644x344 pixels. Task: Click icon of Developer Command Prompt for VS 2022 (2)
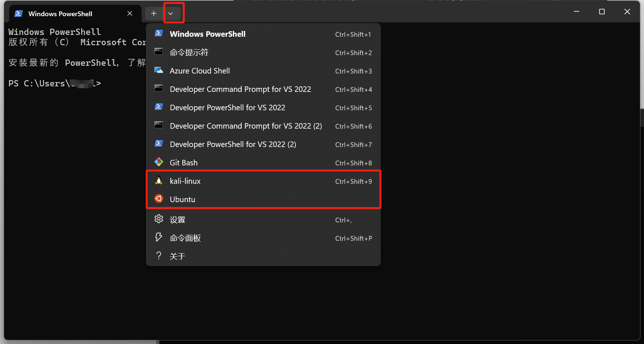[159, 125]
